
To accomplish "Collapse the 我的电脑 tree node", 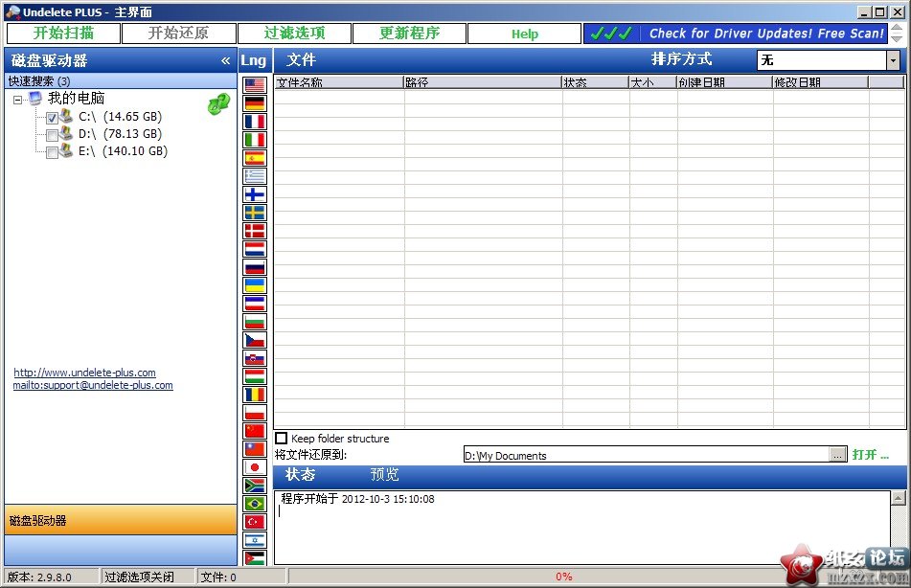I will tap(17, 100).
